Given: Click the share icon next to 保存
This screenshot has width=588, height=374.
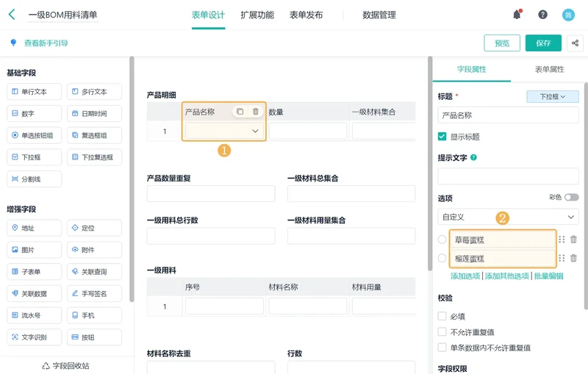Looking at the screenshot, I should coord(575,43).
